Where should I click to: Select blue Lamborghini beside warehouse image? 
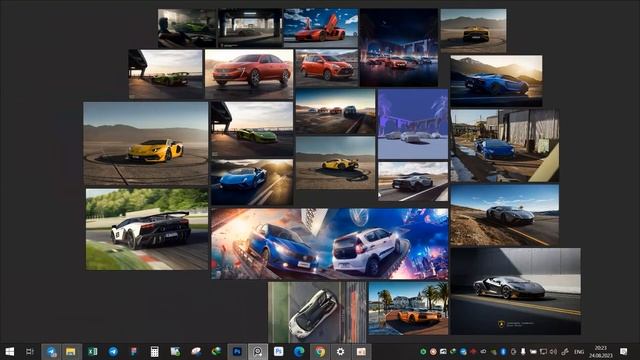pyautogui.click(x=505, y=145)
